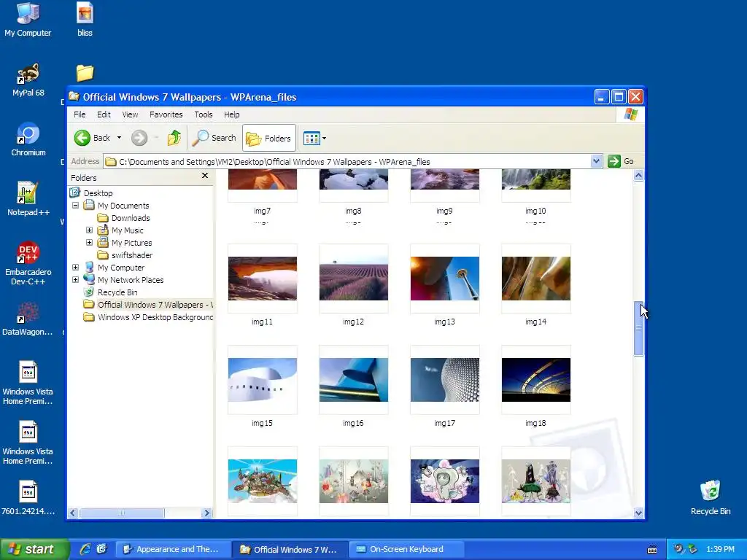Expand My Network Places tree node
747x560 pixels.
(75, 279)
